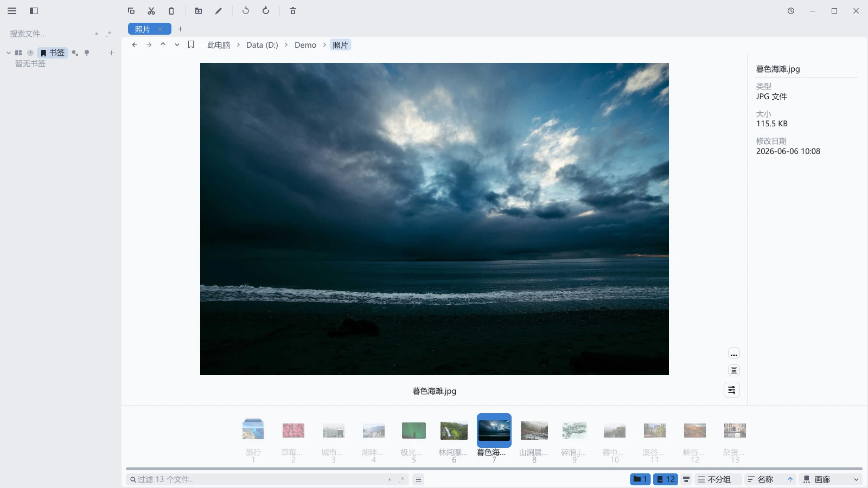
Task: Click the Redo arrow icon
Action: 266,11
